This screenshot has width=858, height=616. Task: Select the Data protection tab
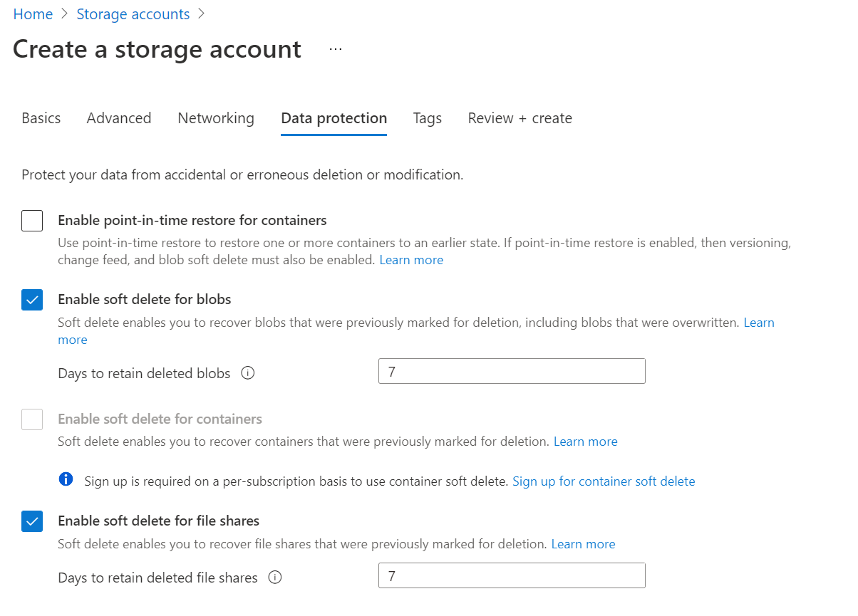(x=334, y=118)
